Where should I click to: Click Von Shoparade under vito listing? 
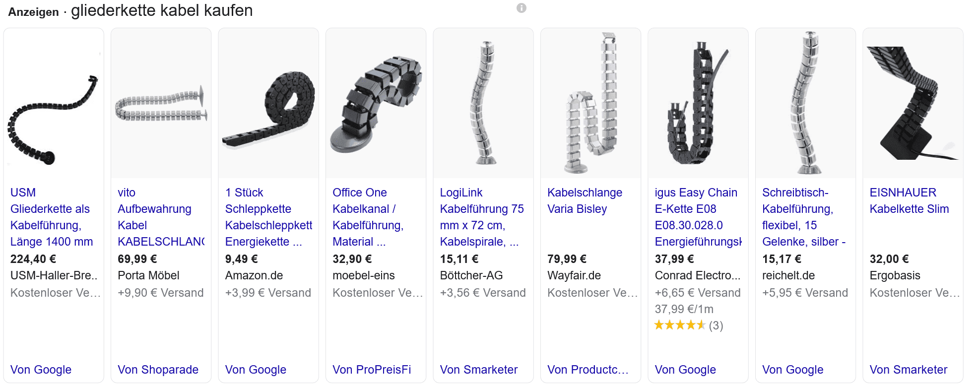[158, 370]
